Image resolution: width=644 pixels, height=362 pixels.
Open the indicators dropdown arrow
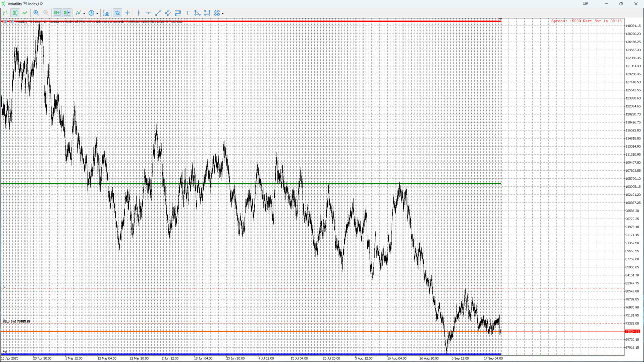tap(84, 13)
